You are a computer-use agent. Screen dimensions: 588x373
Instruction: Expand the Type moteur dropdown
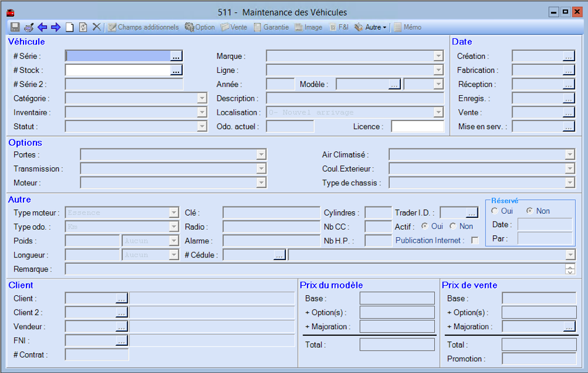coord(174,212)
